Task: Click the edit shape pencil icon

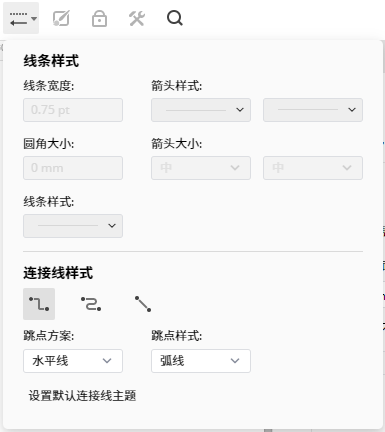Action: click(62, 18)
